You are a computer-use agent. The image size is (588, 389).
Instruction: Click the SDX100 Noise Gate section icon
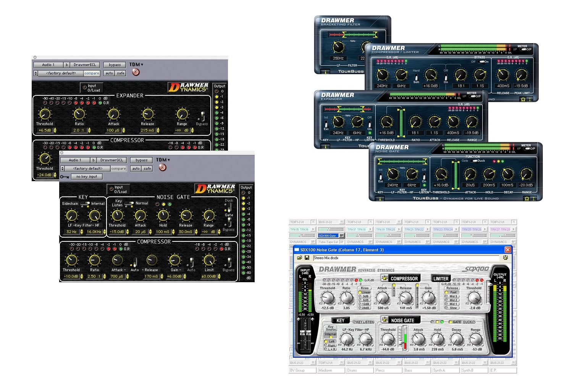point(384,320)
